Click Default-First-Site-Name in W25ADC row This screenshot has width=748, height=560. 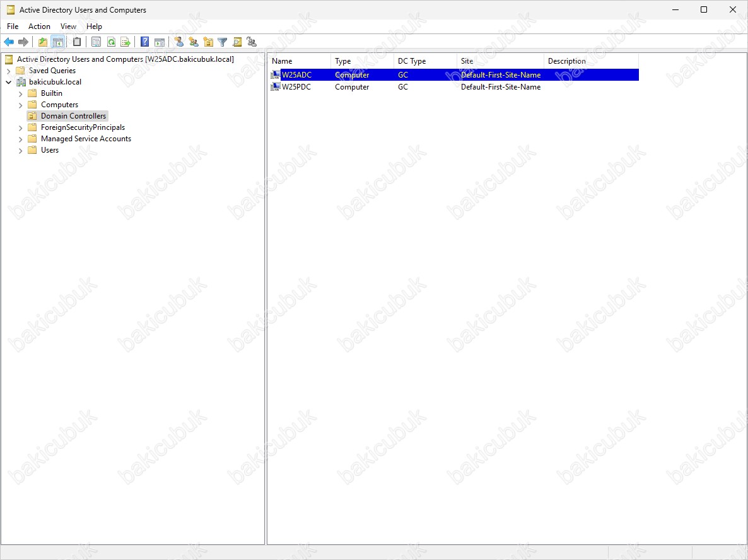(501, 75)
